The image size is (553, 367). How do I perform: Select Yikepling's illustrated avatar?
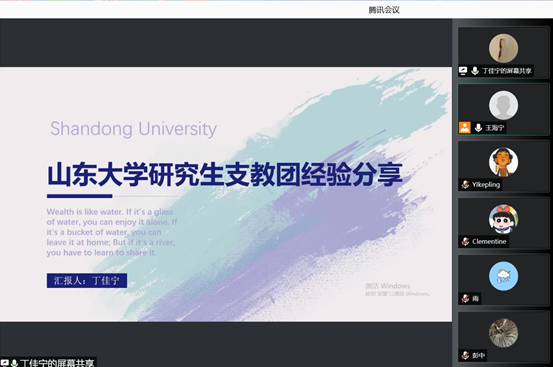click(503, 162)
